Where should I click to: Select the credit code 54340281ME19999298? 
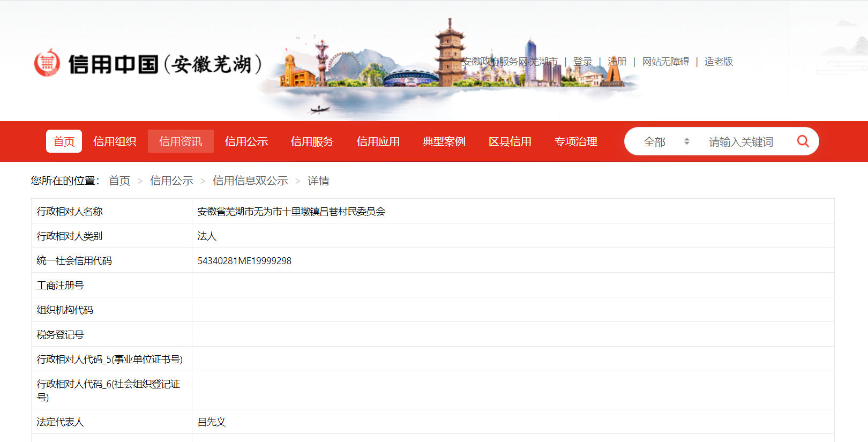244,261
